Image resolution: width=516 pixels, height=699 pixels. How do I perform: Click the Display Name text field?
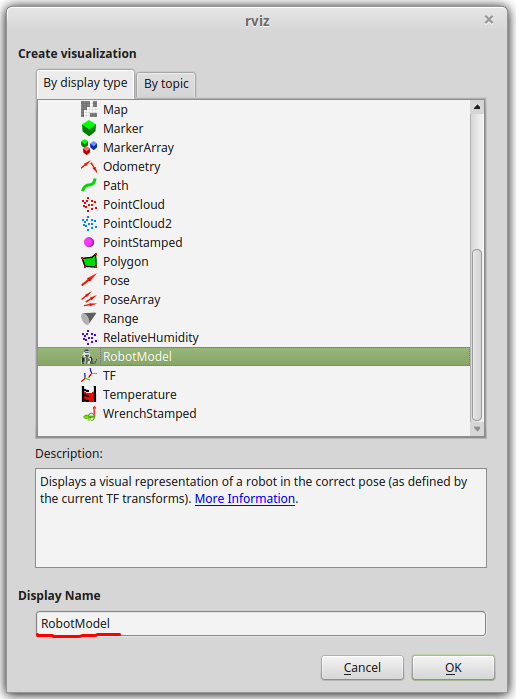coord(261,623)
